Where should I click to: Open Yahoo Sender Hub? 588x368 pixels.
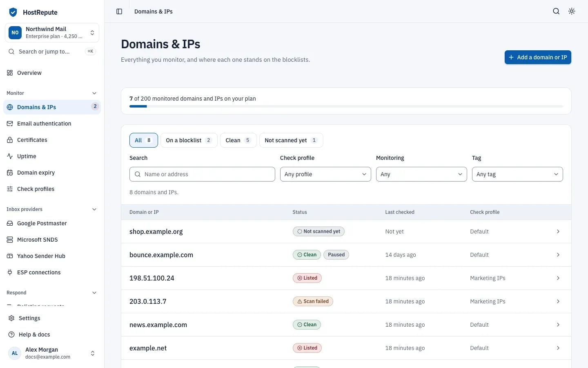[x=52, y=256]
